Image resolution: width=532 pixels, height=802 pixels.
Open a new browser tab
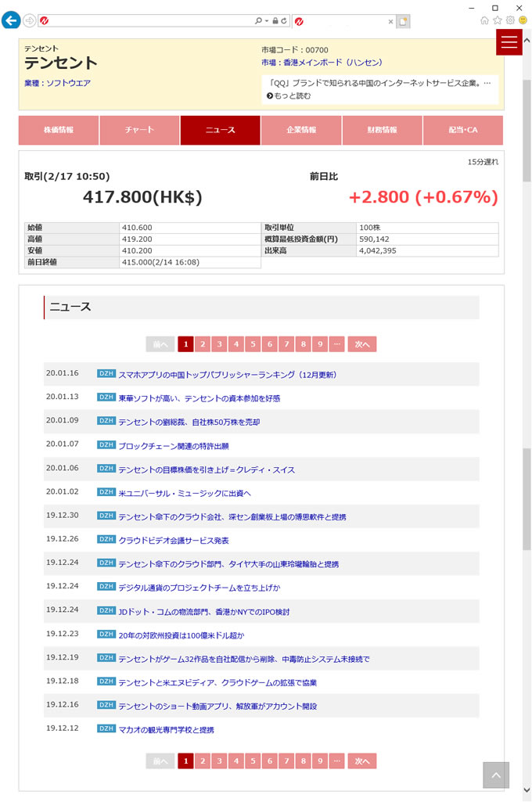coord(403,21)
